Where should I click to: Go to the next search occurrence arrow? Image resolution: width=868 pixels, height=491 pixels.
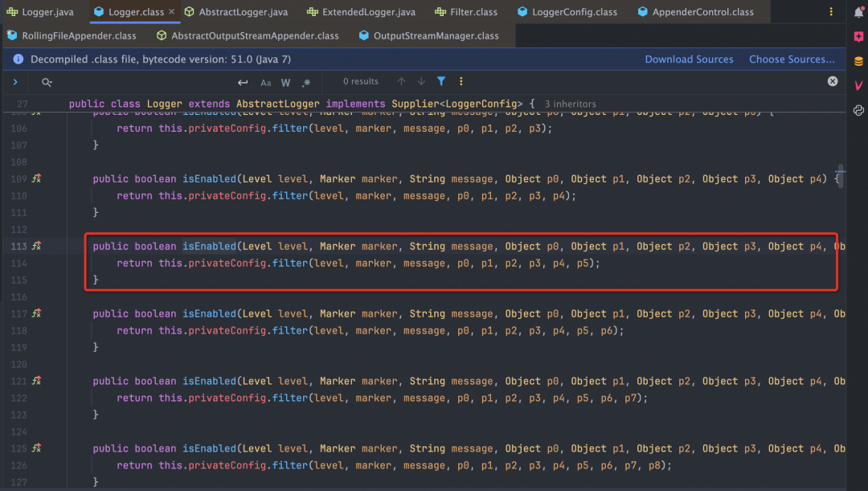(421, 81)
